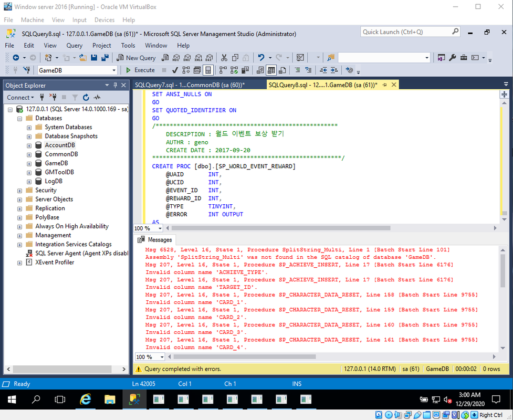Click the Copy icon in toolbar
Viewport: 513px width, 420px height.
pos(235,58)
